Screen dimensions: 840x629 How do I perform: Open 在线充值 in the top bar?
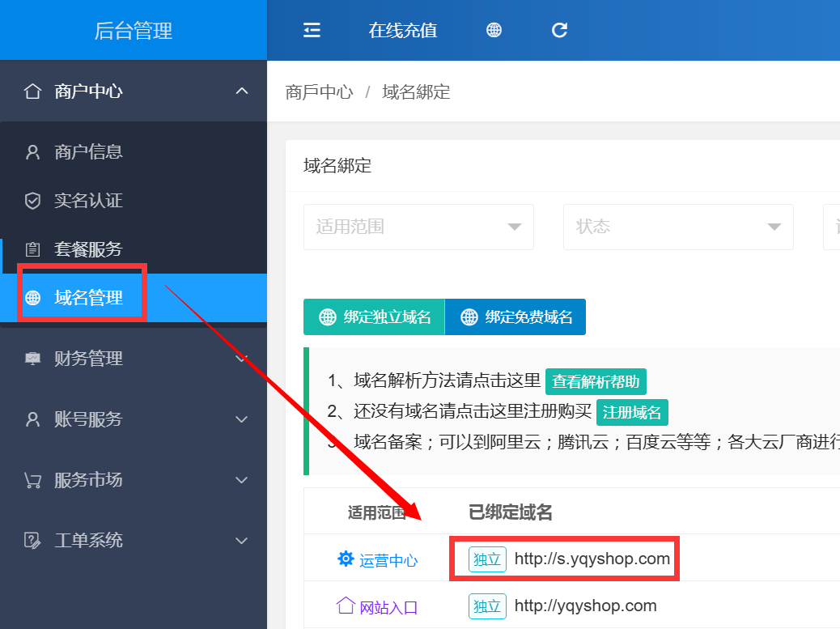pos(402,31)
